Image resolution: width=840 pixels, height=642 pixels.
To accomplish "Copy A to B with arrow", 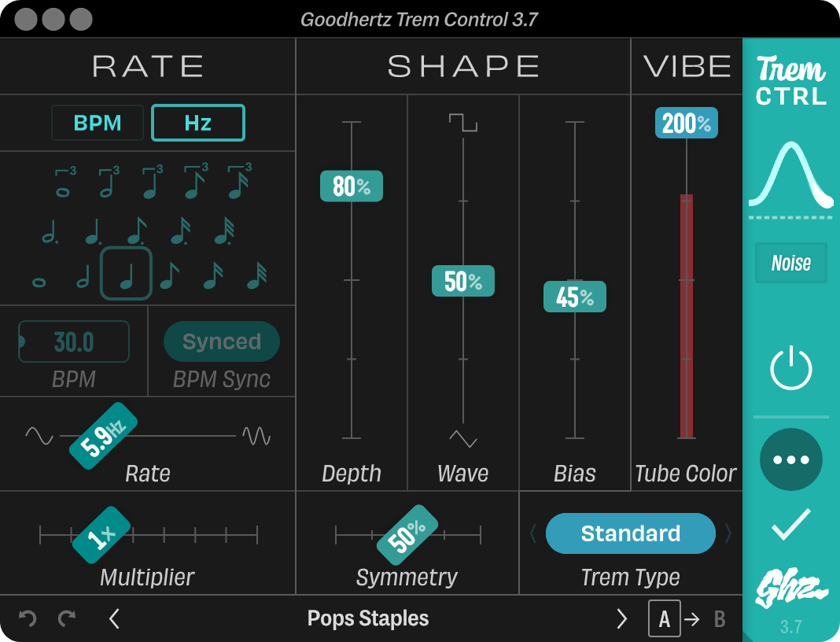I will [692, 619].
